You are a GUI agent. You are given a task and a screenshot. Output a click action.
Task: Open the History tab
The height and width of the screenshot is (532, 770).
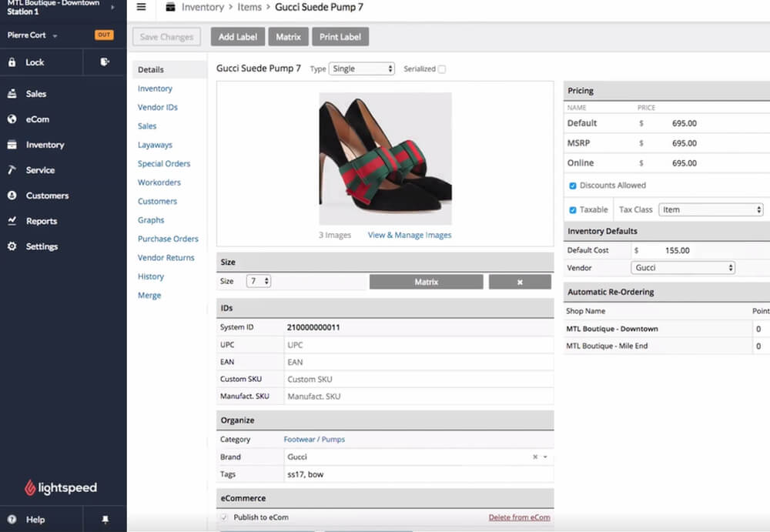[x=151, y=276]
